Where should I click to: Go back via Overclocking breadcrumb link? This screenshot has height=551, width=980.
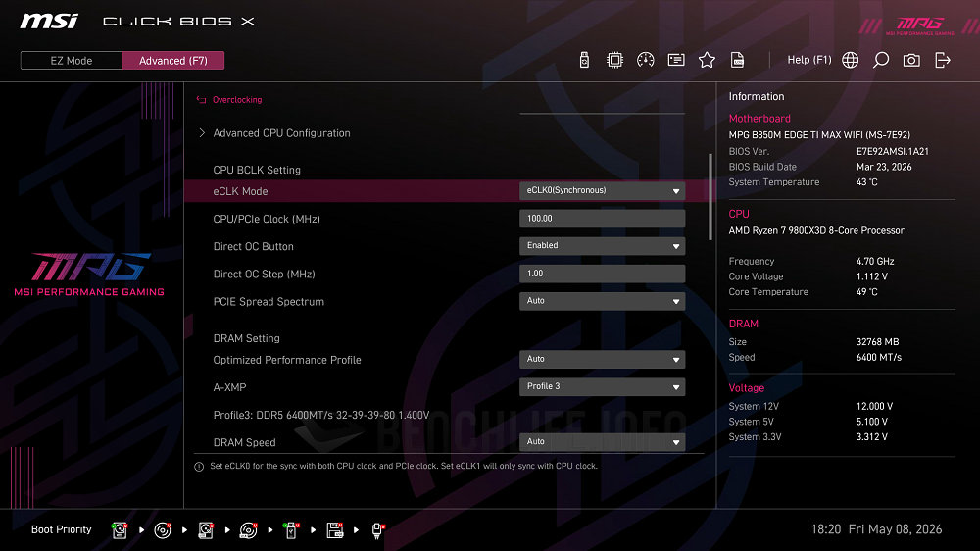pos(237,99)
